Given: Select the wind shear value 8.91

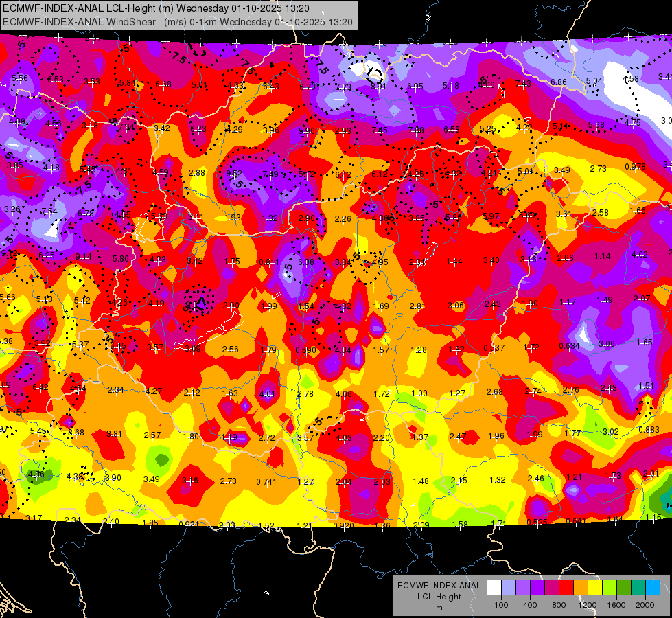Looking at the screenshot, I should pos(378,87).
